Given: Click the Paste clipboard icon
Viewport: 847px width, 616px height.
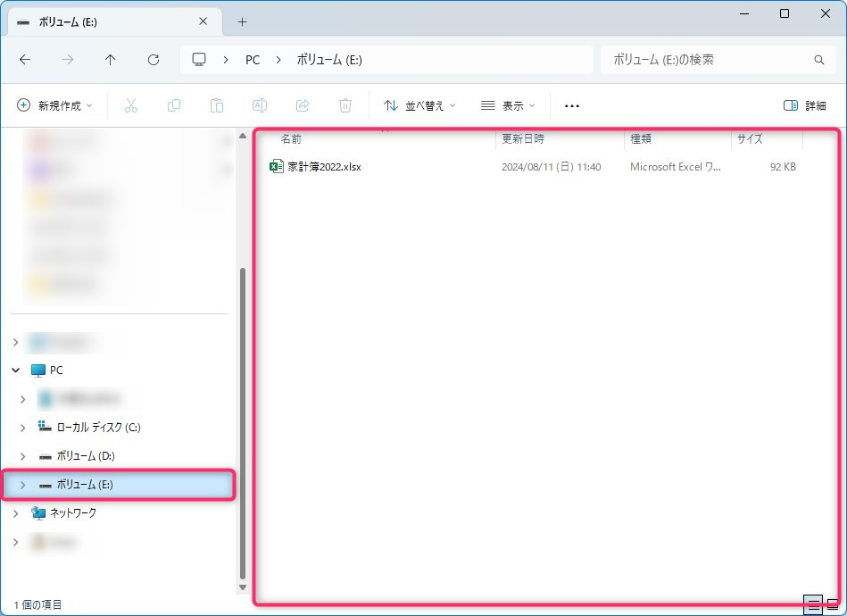Looking at the screenshot, I should [217, 105].
